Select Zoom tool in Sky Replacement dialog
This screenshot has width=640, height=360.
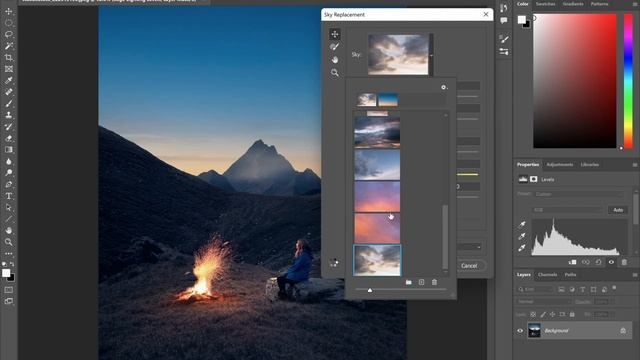[335, 73]
